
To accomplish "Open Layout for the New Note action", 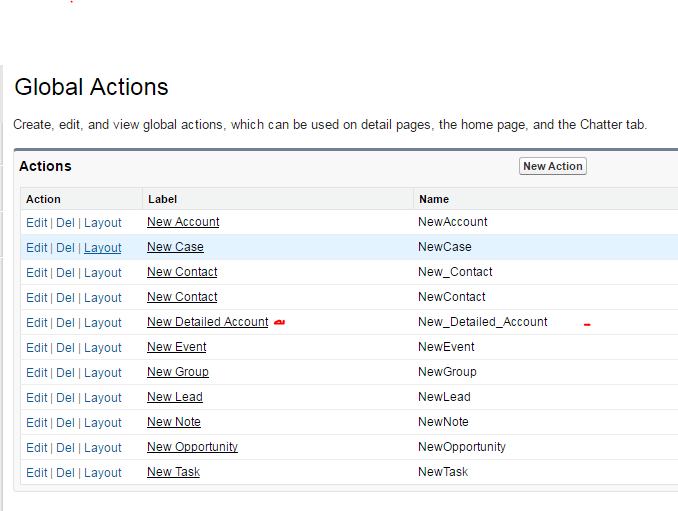I will (x=103, y=423).
